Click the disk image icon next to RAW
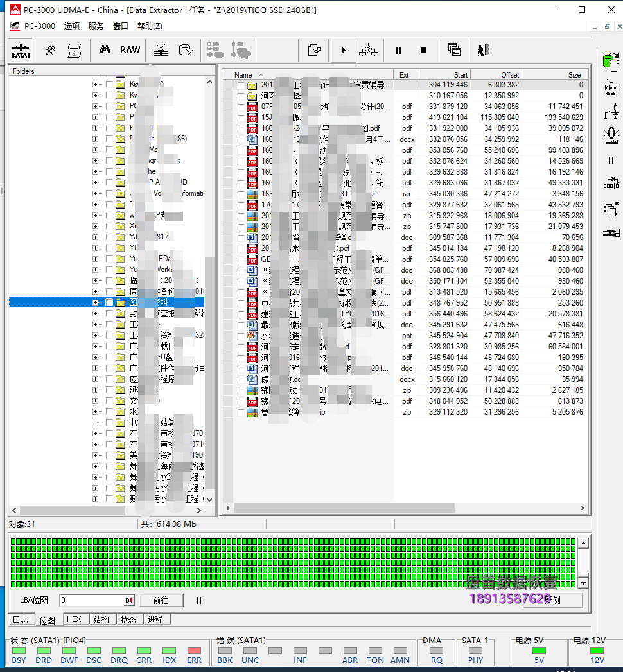The width and height of the screenshot is (623, 672). 186,50
